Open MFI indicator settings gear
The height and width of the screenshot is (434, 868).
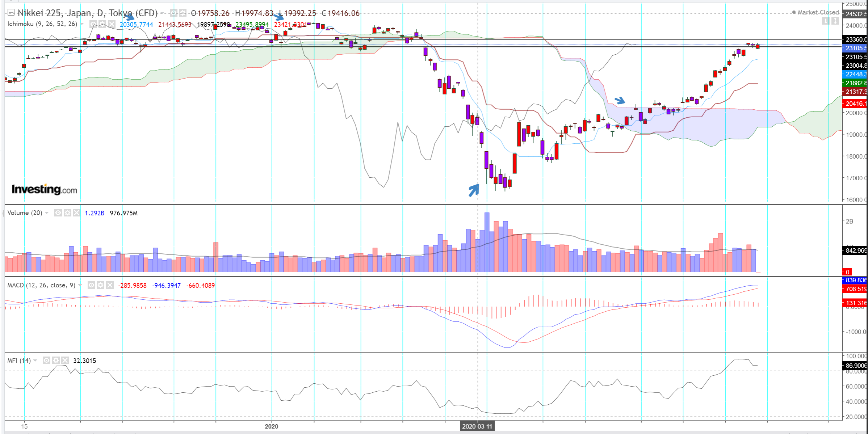point(56,361)
